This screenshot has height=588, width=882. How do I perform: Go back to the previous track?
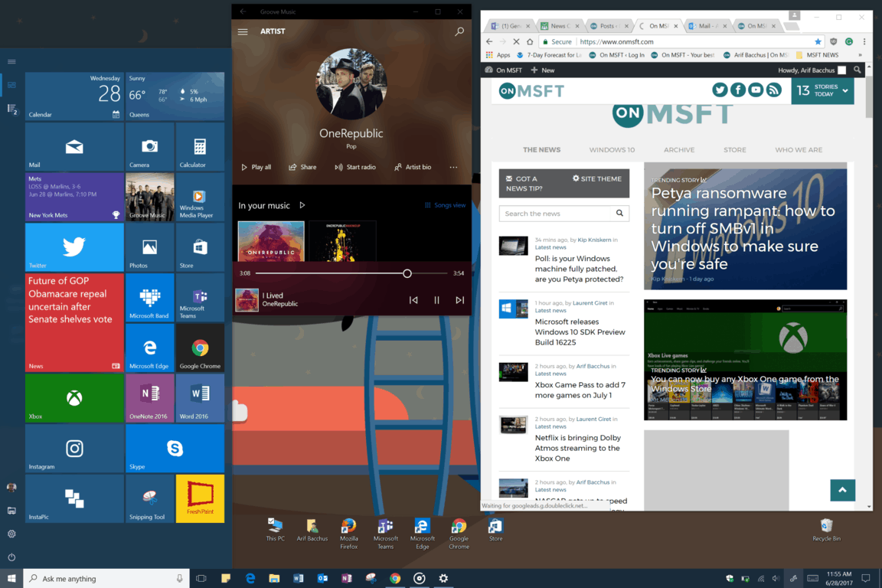[413, 300]
